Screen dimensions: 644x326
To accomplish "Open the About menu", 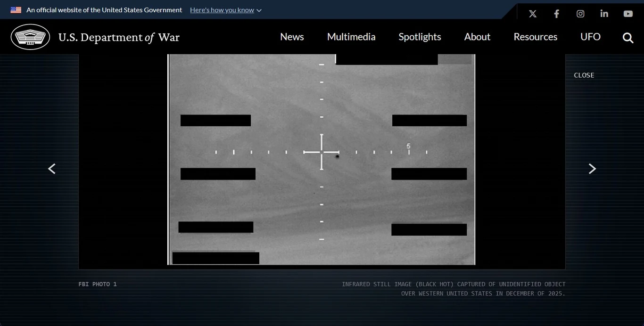I will click(x=477, y=37).
